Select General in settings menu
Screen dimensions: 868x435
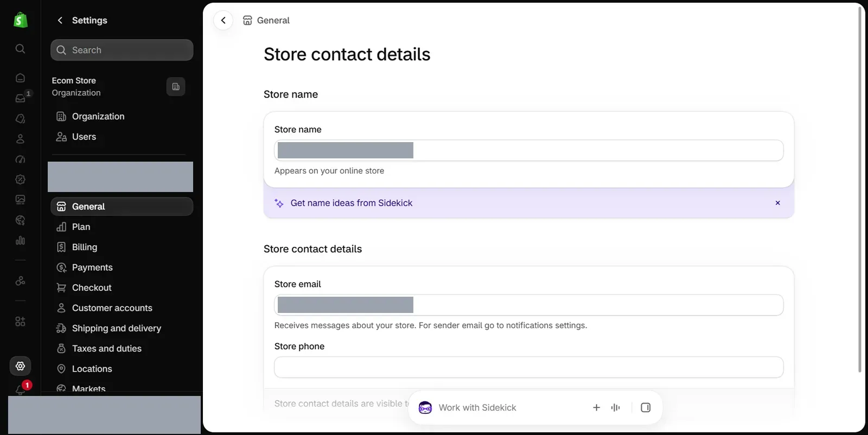click(x=122, y=207)
